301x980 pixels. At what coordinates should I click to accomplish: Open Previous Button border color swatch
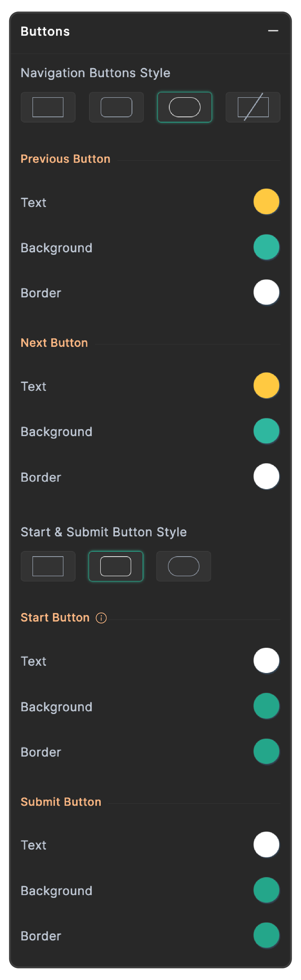pyautogui.click(x=266, y=293)
